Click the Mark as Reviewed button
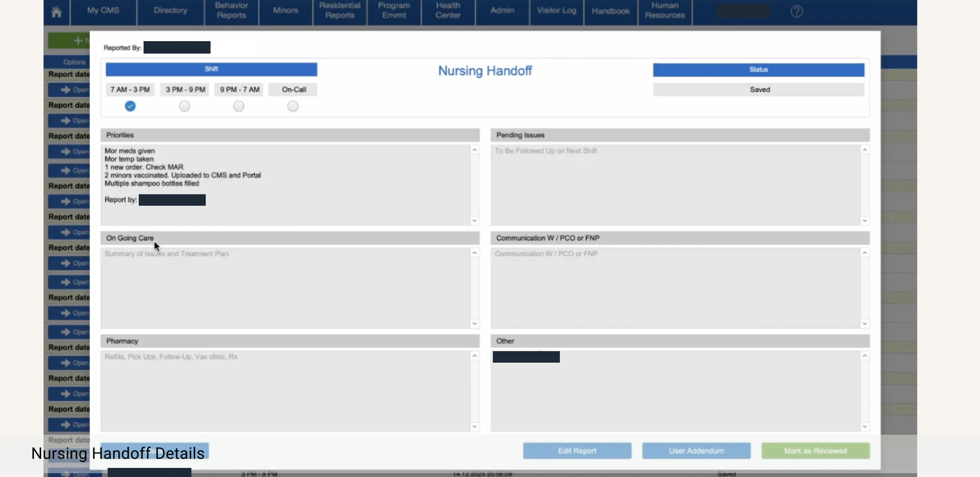Screen dimensions: 980x477 click(x=815, y=451)
